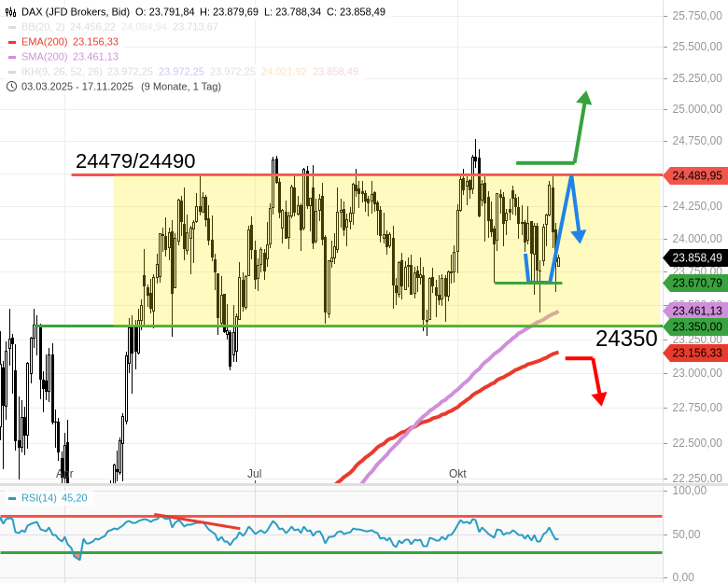728x583 pixels.
Task: Click the red marker beside EMA(200)
Action: pos(11,42)
